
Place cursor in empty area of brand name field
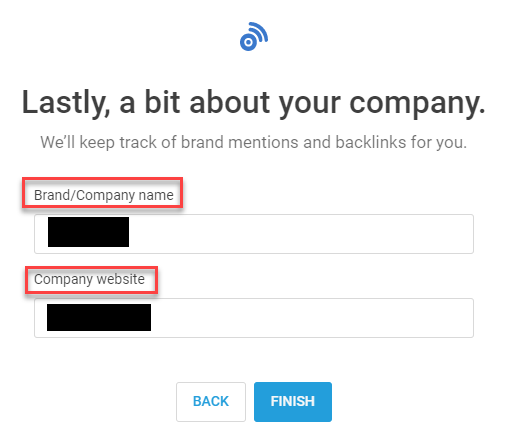[x=300, y=234]
